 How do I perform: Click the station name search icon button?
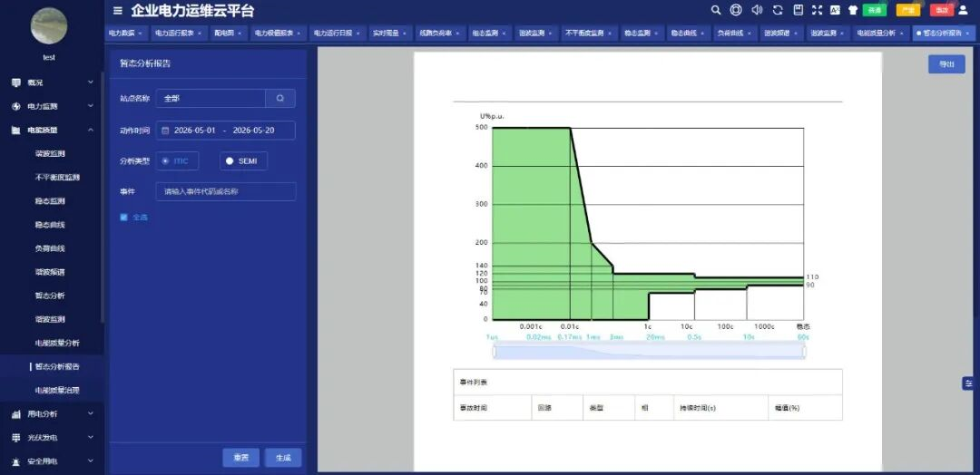(x=280, y=99)
